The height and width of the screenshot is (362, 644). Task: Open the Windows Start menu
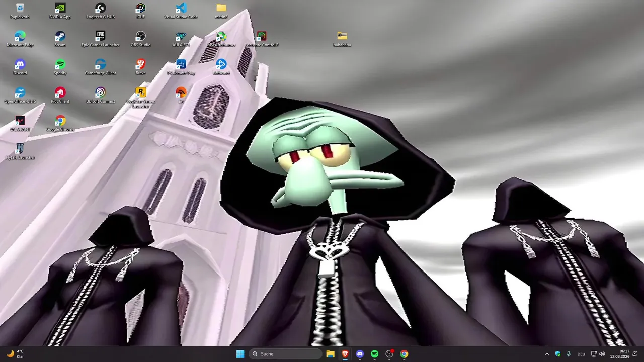click(240, 354)
